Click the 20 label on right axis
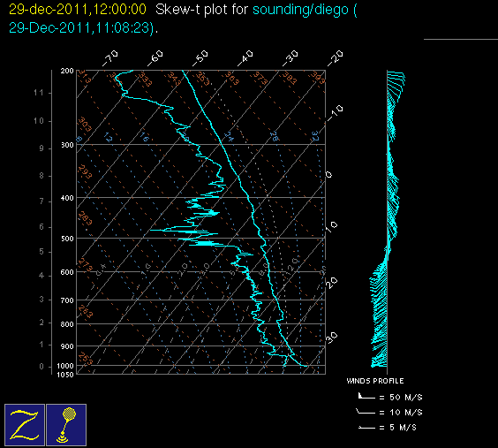 [332, 283]
